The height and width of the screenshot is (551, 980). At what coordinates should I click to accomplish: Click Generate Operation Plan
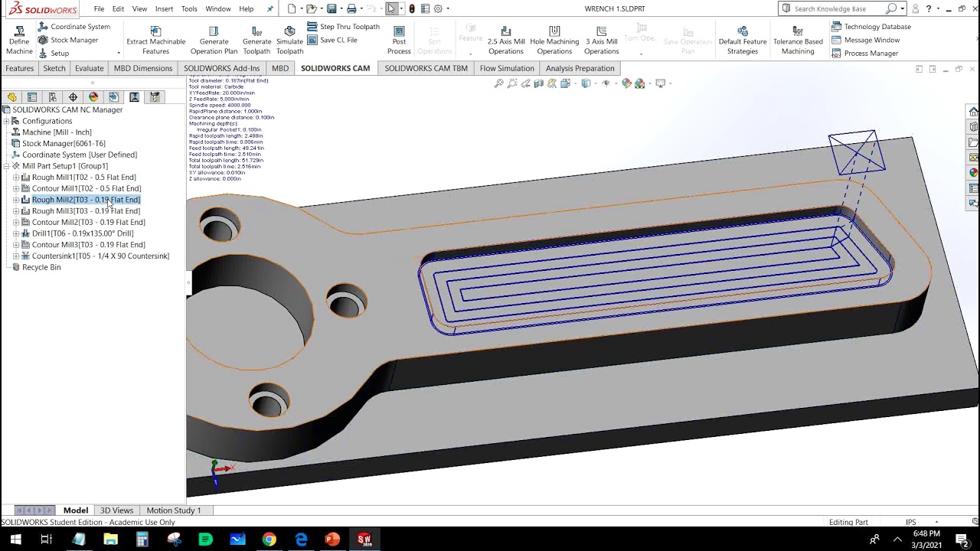[214, 40]
